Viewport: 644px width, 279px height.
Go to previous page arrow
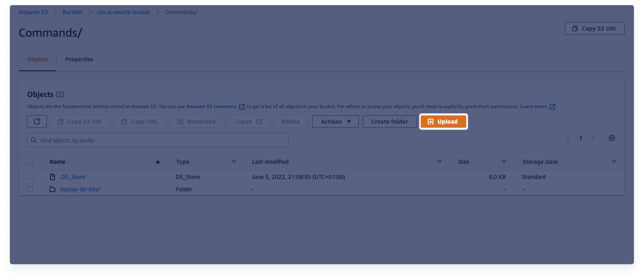point(569,138)
